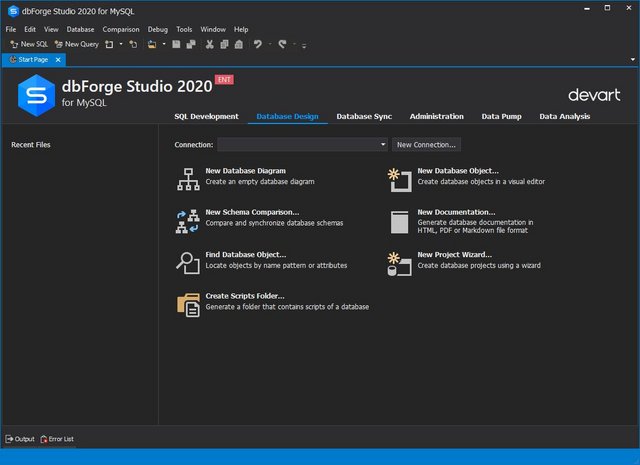
Task: Select the Start Page document tab
Action: pos(33,60)
